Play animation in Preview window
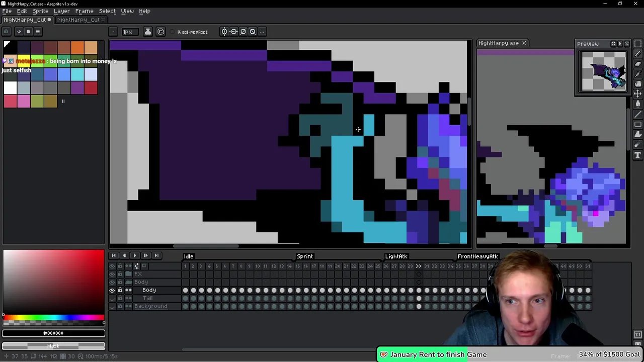The width and height of the screenshot is (644, 362). click(x=620, y=44)
